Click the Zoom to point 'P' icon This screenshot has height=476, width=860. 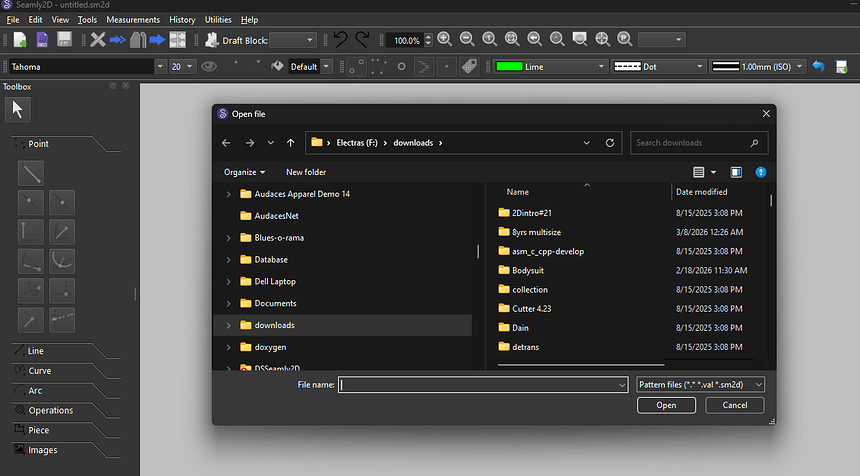click(624, 39)
